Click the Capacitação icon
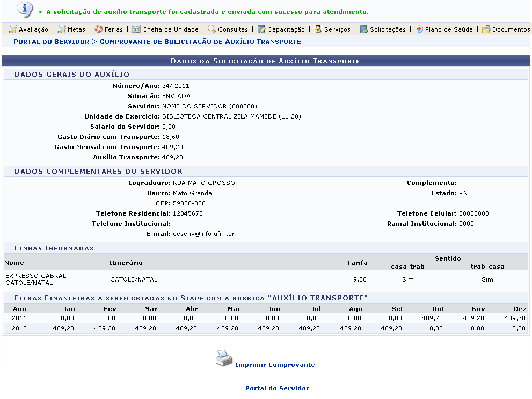The height and width of the screenshot is (399, 532). (x=261, y=29)
